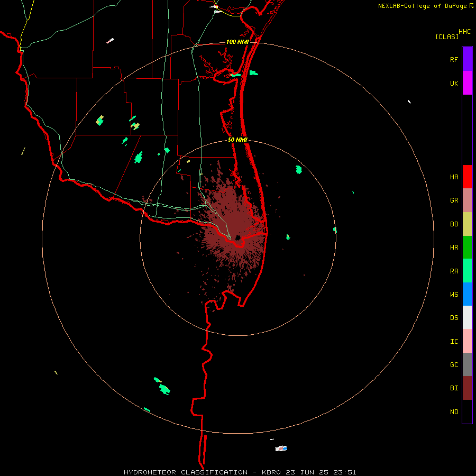This screenshot has height=476, width=476.
Task: Click the WS blue legend swatch
Action: [x=467, y=294]
